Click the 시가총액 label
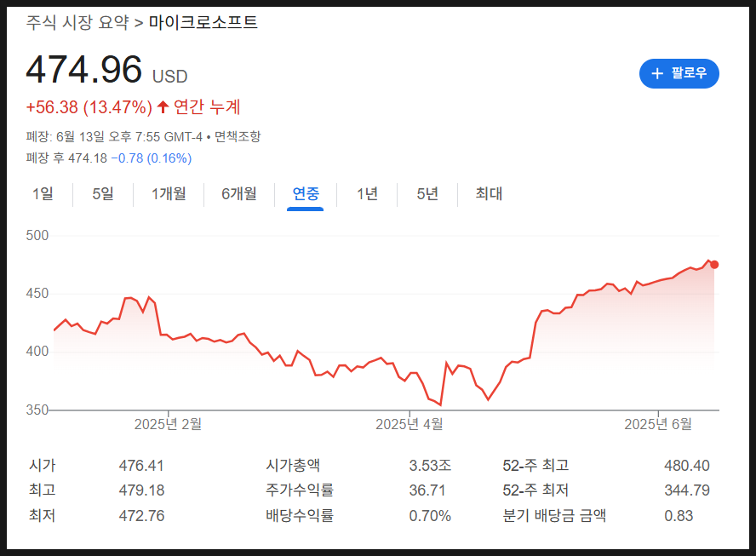 293,466
